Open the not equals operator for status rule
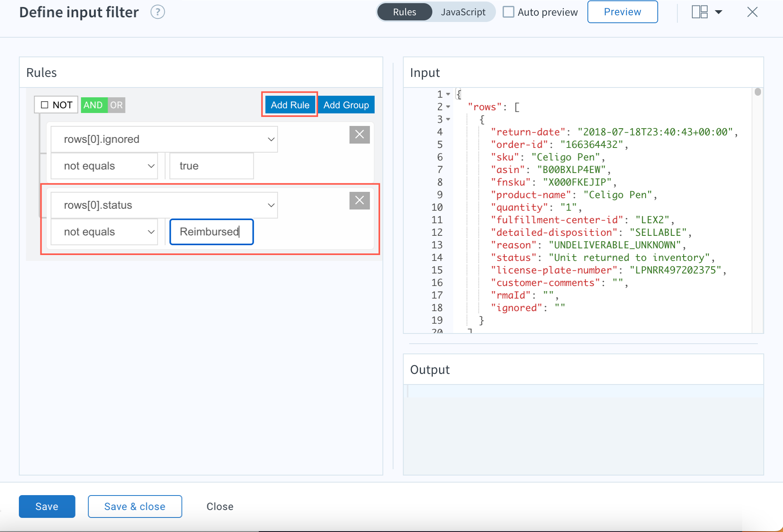The width and height of the screenshot is (783, 532). (x=104, y=232)
